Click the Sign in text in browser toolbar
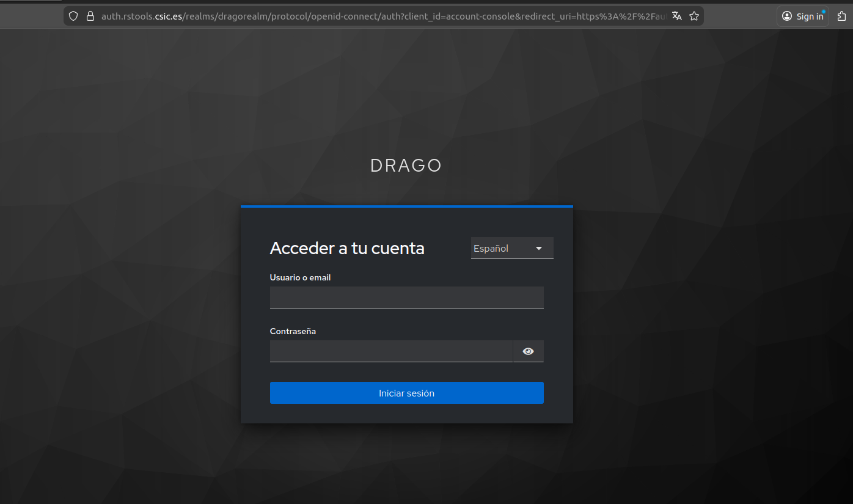The width and height of the screenshot is (853, 504). point(810,16)
